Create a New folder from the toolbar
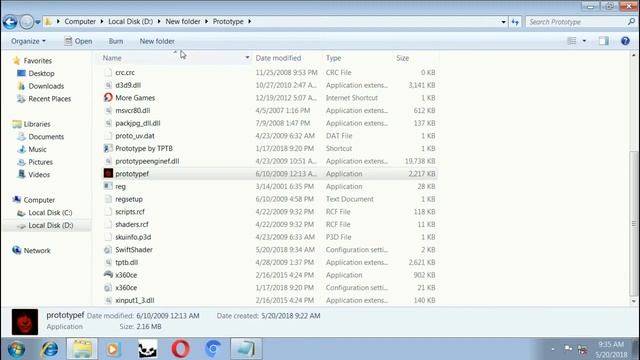Image resolution: width=640 pixels, height=360 pixels. [157, 41]
